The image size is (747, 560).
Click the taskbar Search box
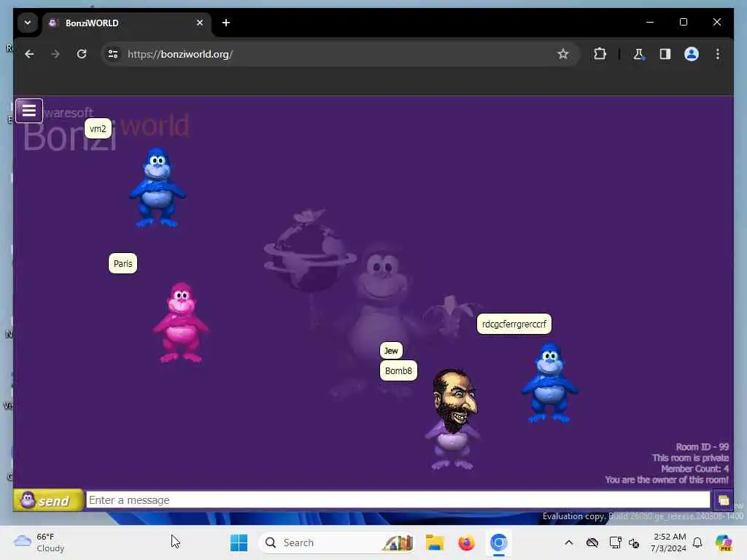tap(336, 542)
